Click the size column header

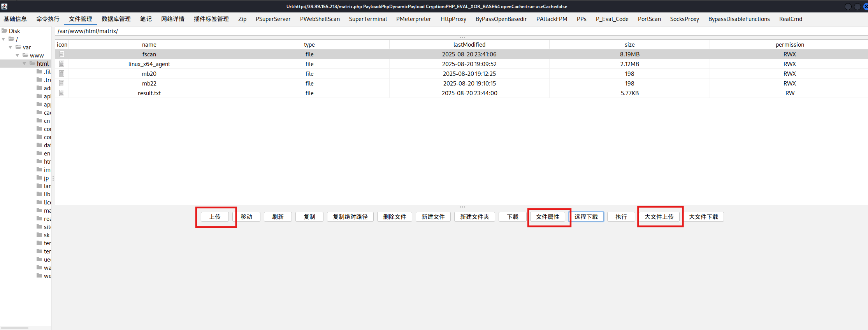pyautogui.click(x=629, y=44)
